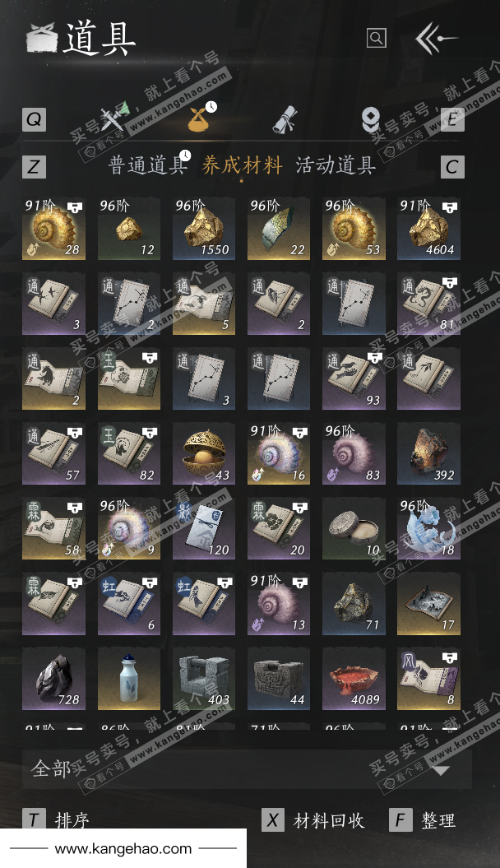The width and height of the screenshot is (500, 868).
Task: Switch to 普通道具 tab
Action: click(146, 165)
